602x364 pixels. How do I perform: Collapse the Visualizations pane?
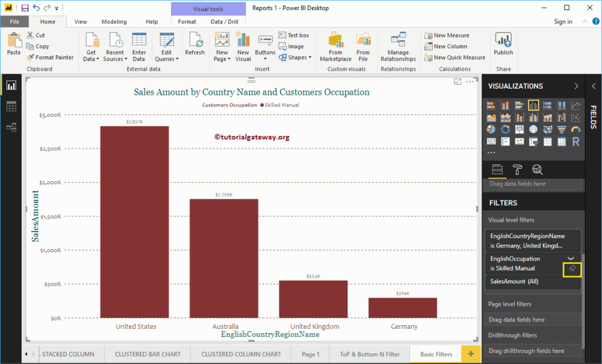click(576, 86)
